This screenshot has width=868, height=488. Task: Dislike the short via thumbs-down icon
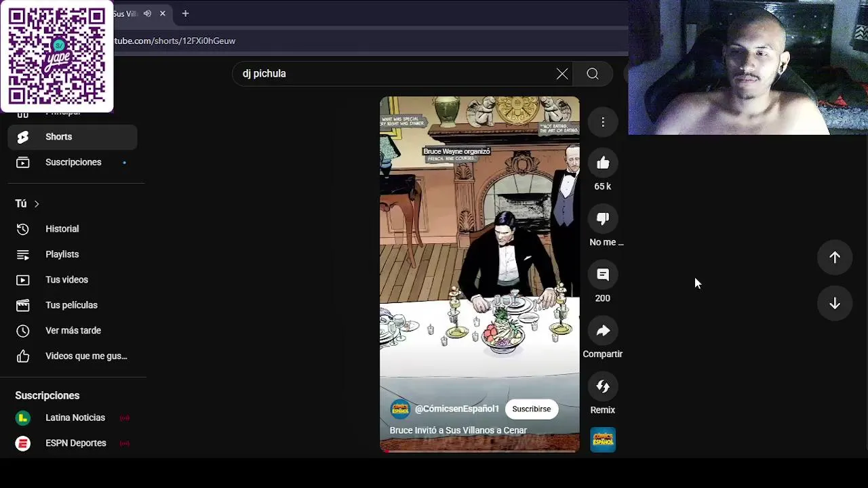(x=603, y=219)
